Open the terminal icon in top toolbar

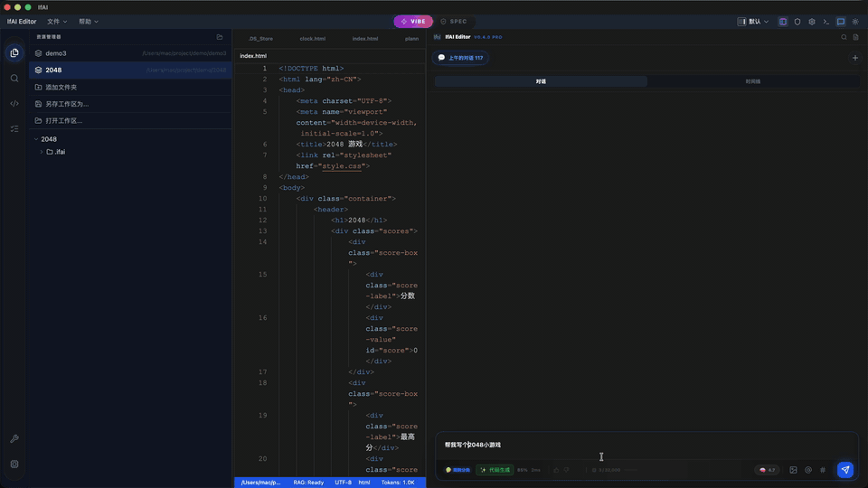coord(826,22)
